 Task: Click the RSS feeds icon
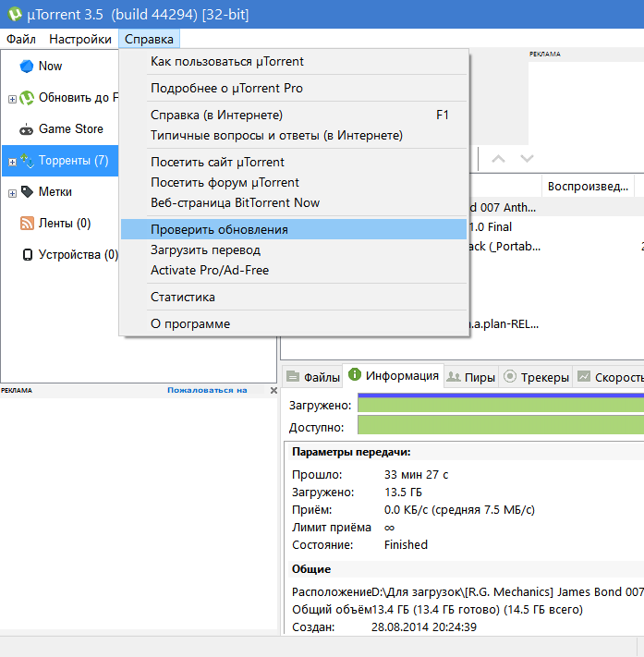pyautogui.click(x=27, y=224)
